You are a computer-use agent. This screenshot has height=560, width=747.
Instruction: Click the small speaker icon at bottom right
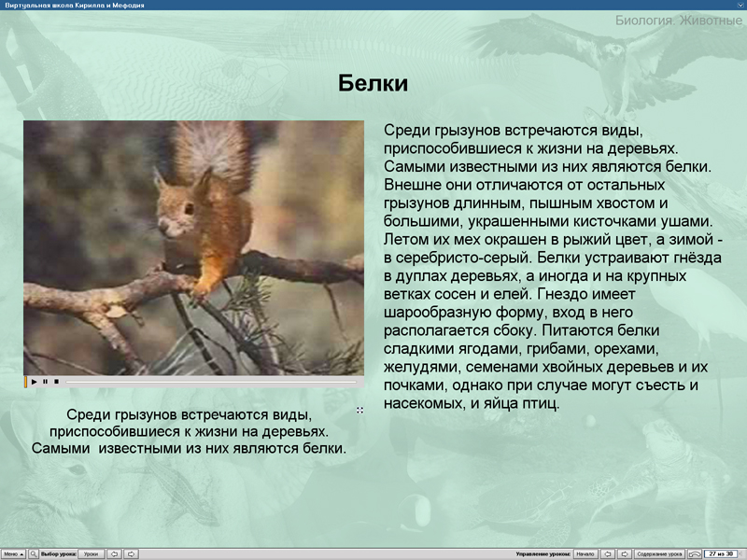pyautogui.click(x=741, y=553)
